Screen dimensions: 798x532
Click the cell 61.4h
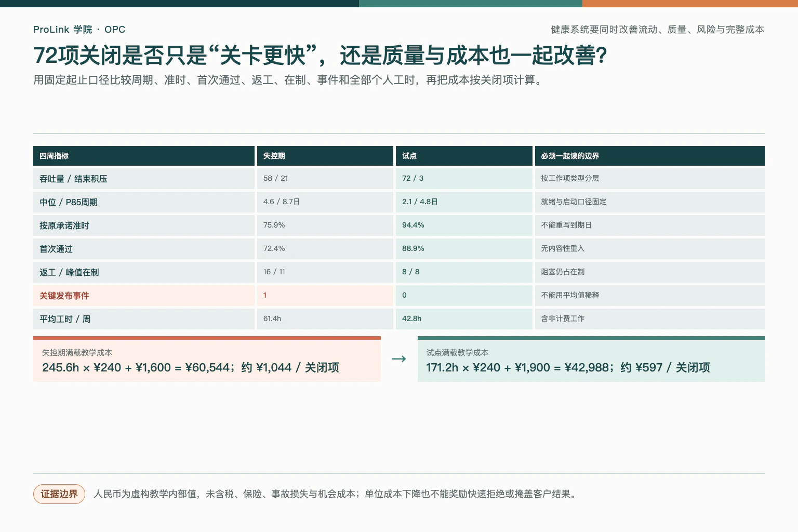pos(325,319)
